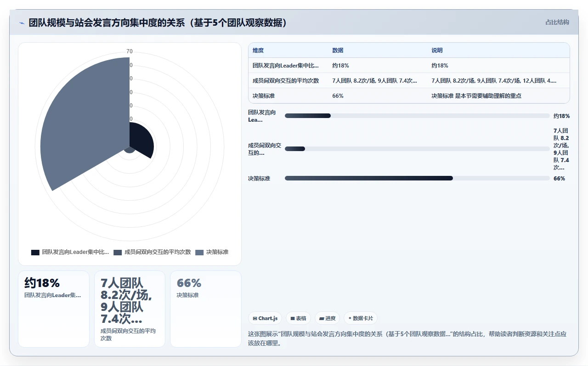
Task: Click the 数据 column header
Action: tap(338, 51)
